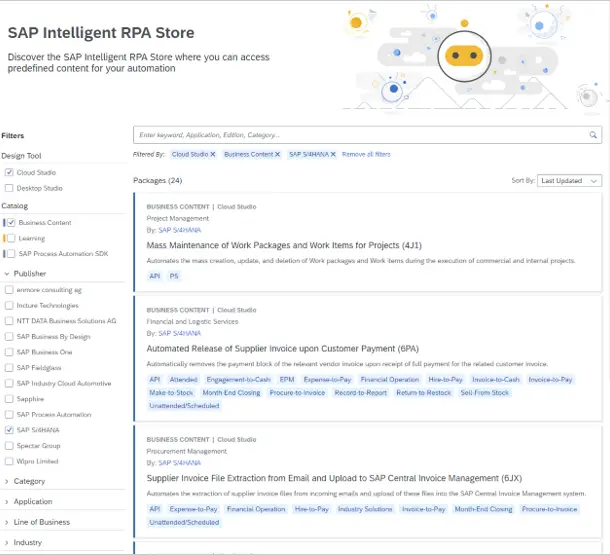Check the Wipro Limited publisher
Screen dimensions: 610x555
tap(9, 461)
